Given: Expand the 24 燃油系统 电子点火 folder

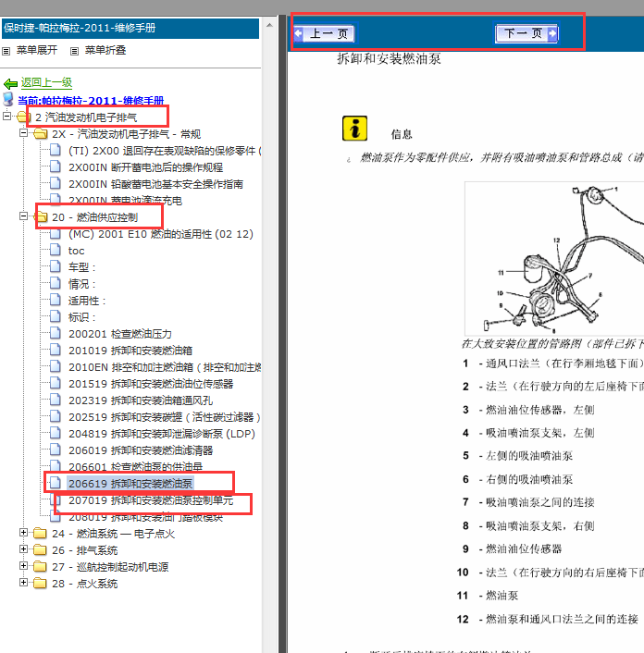Looking at the screenshot, I should 23,533.
